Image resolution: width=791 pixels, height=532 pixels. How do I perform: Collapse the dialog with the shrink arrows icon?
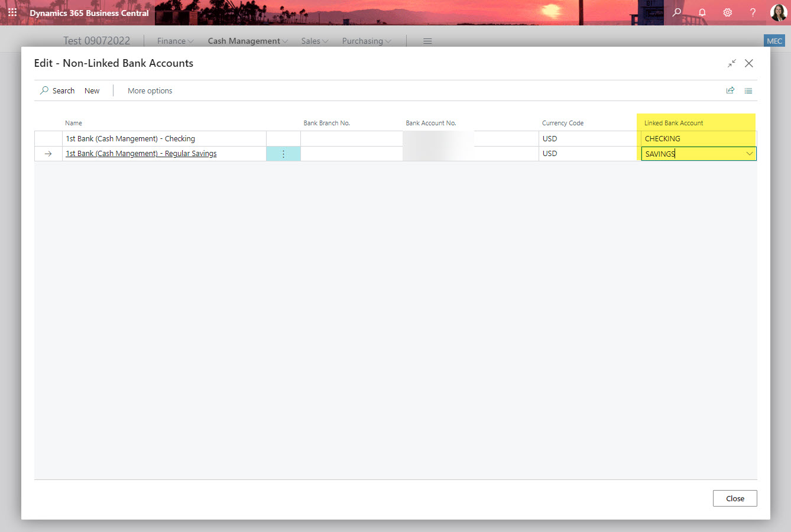tap(732, 63)
